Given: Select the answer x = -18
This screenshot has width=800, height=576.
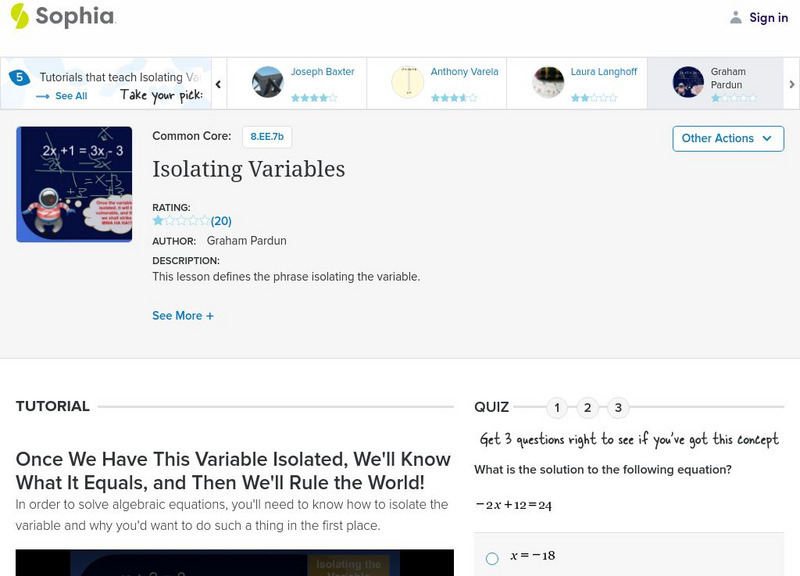Looking at the screenshot, I should (491, 557).
